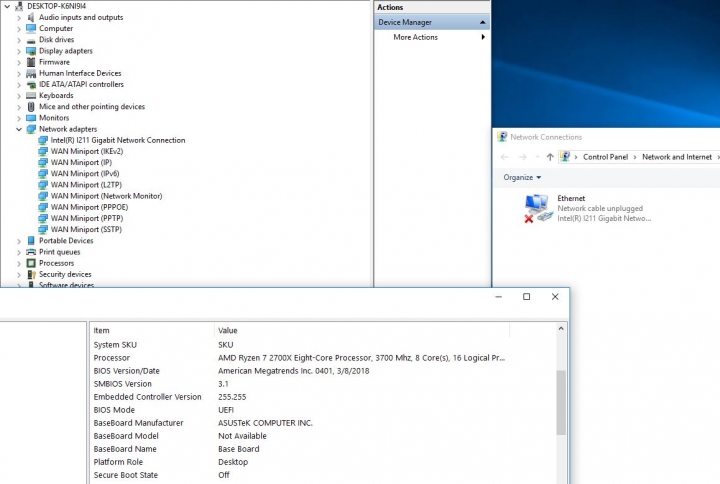Click the System Information vertical scrollbar thumb
The height and width of the screenshot is (484, 720).
(x=561, y=402)
